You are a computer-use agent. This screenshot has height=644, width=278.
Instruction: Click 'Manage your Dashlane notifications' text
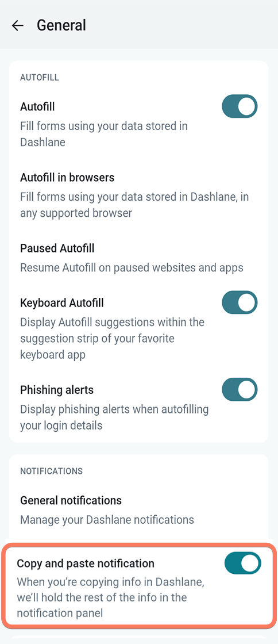coord(107,520)
